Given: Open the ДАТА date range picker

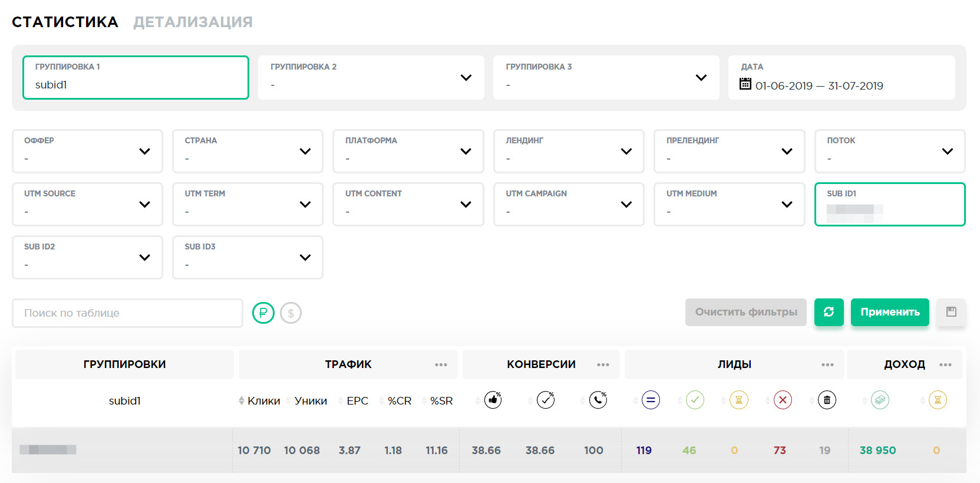Looking at the screenshot, I should tap(842, 77).
